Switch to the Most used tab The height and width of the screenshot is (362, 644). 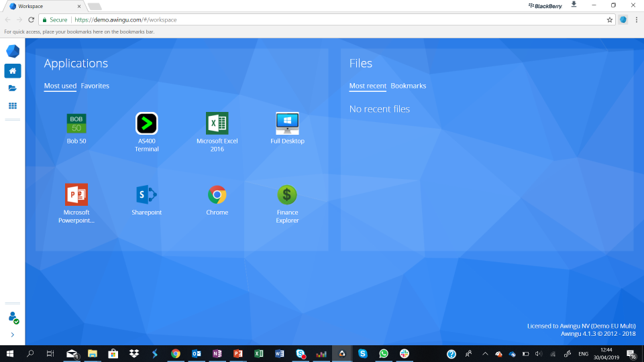click(x=60, y=86)
